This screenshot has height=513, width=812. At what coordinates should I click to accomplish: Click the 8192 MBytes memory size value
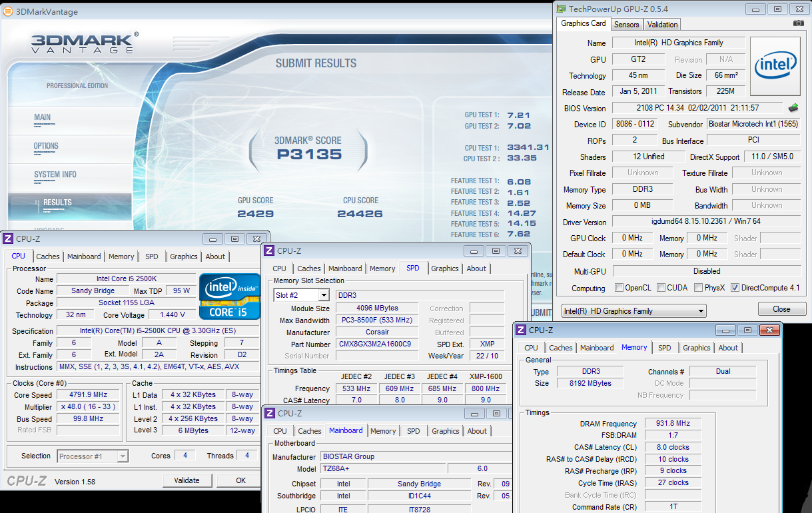[590, 383]
